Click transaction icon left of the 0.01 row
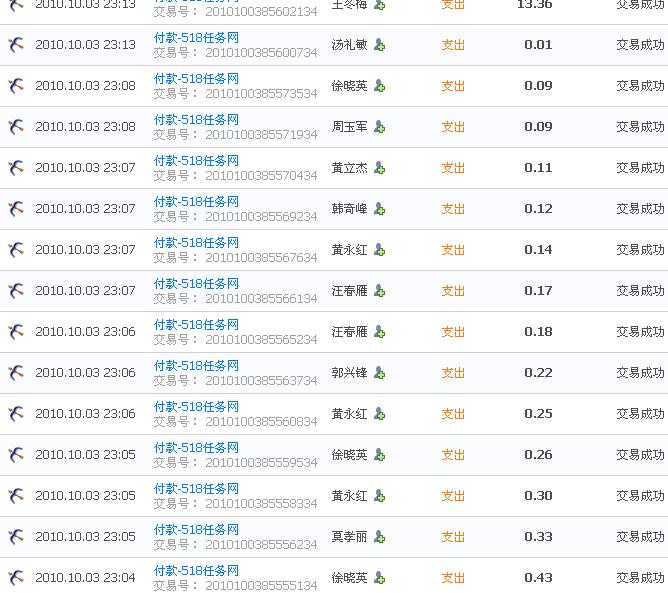Image resolution: width=668 pixels, height=593 pixels. pos(16,45)
